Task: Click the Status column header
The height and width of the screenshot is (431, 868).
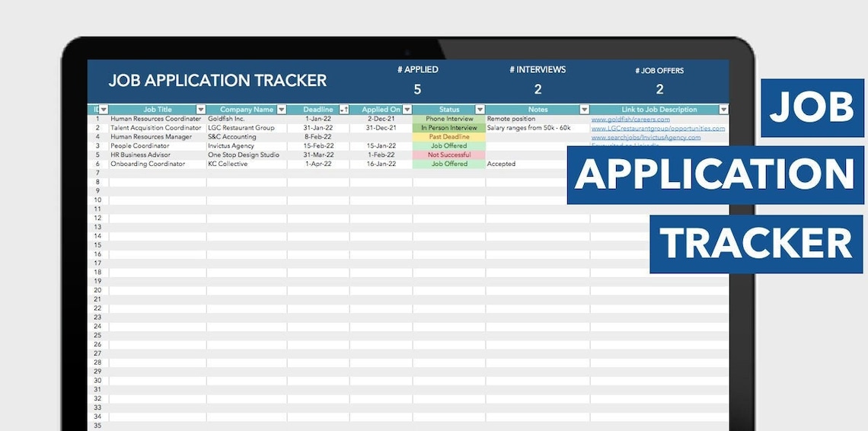Action: point(449,110)
